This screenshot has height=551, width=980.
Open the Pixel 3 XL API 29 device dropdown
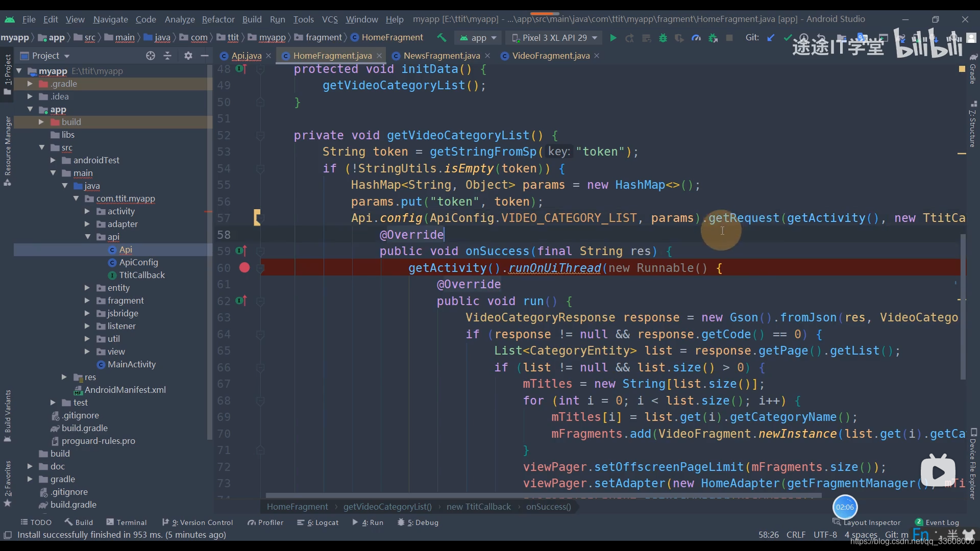pos(554,38)
